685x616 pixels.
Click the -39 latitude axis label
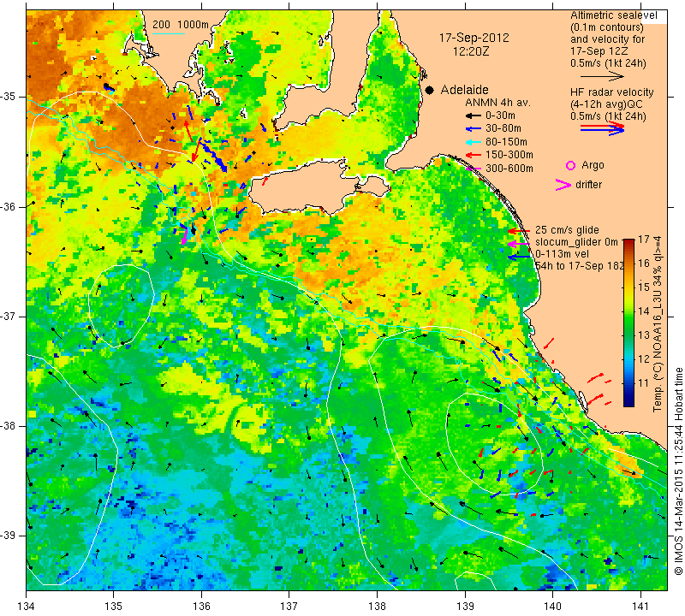tap(9, 536)
